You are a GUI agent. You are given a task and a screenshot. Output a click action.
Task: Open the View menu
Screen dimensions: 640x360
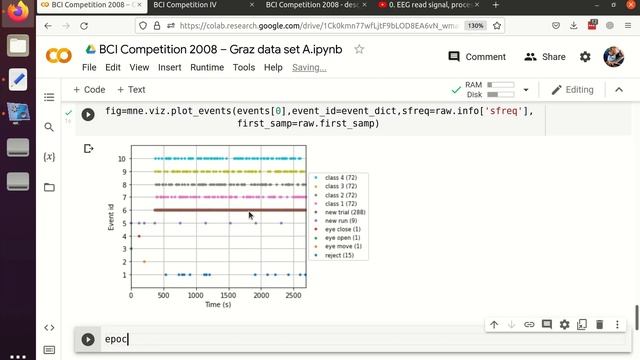pyautogui.click(x=139, y=67)
